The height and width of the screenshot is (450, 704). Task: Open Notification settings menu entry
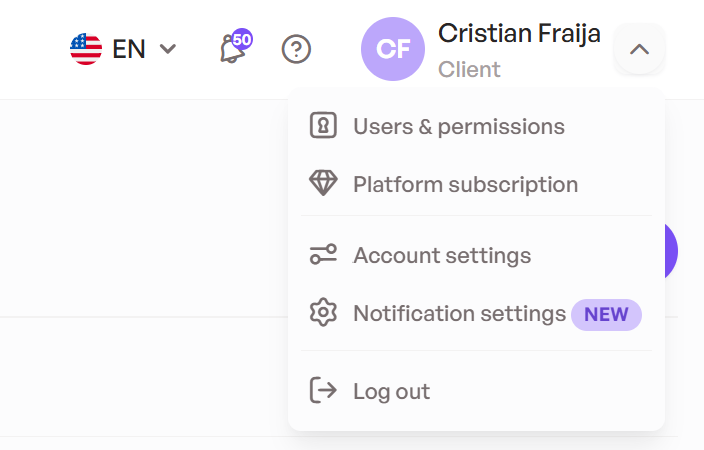(x=476, y=313)
